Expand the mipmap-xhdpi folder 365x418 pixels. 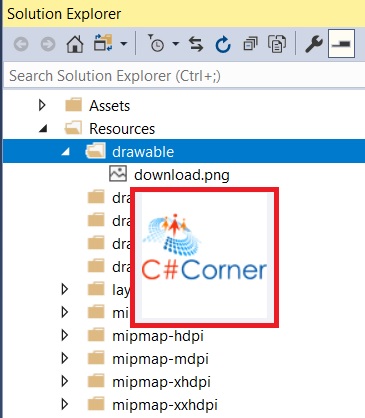pos(65,381)
